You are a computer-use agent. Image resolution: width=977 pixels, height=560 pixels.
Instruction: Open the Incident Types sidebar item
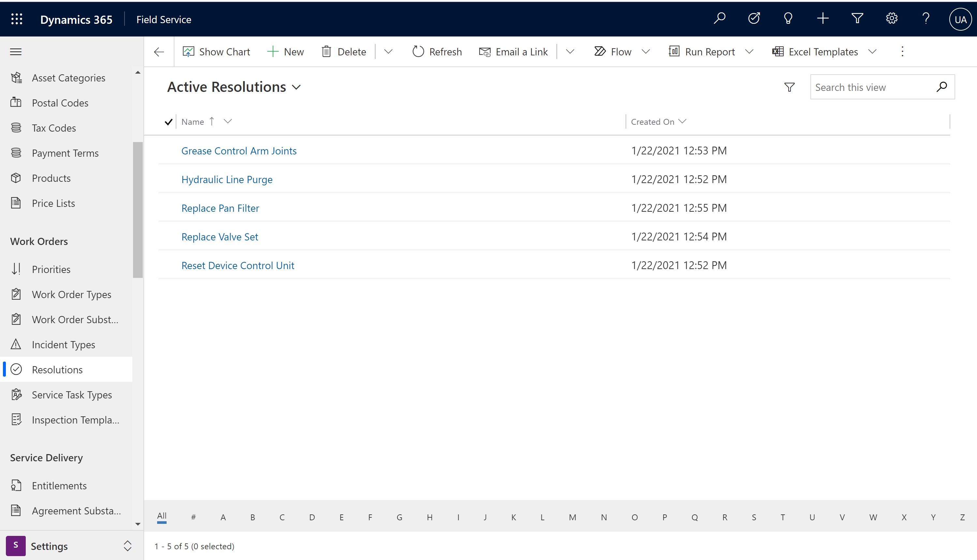[x=63, y=344]
